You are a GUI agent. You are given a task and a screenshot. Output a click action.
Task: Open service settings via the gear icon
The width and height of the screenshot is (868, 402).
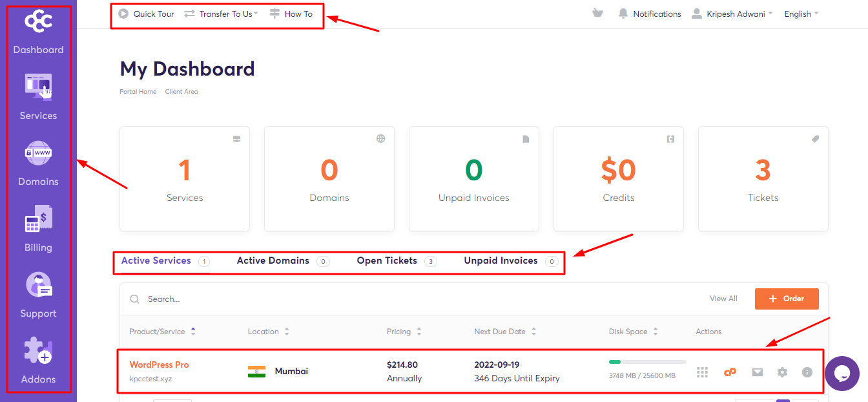click(x=782, y=372)
